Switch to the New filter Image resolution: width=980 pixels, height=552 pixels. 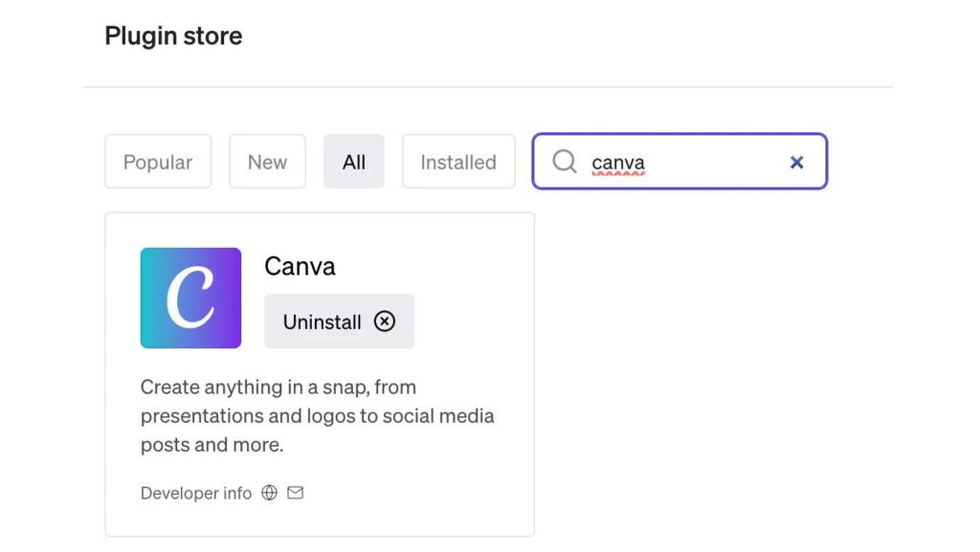267,162
